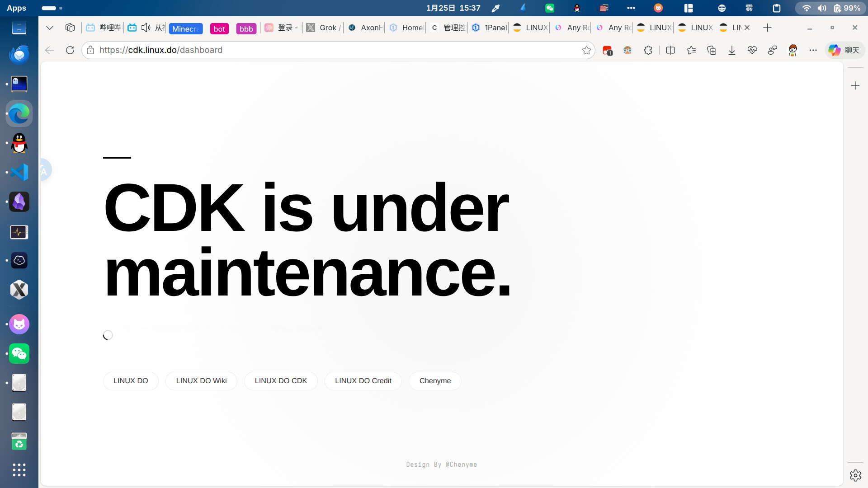Open browser settings and more menu
The height and width of the screenshot is (488, 868).
click(x=813, y=50)
